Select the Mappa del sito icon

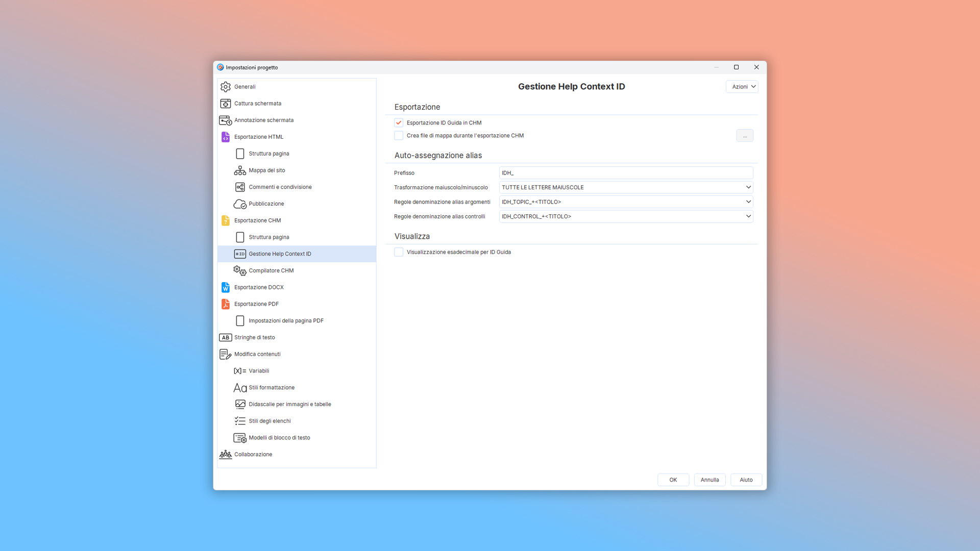click(x=240, y=170)
